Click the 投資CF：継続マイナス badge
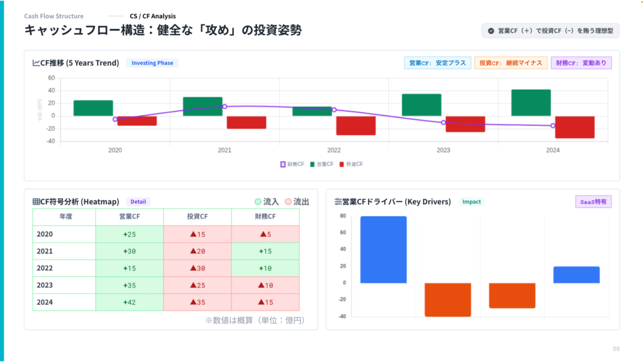The image size is (644, 362). (x=510, y=63)
